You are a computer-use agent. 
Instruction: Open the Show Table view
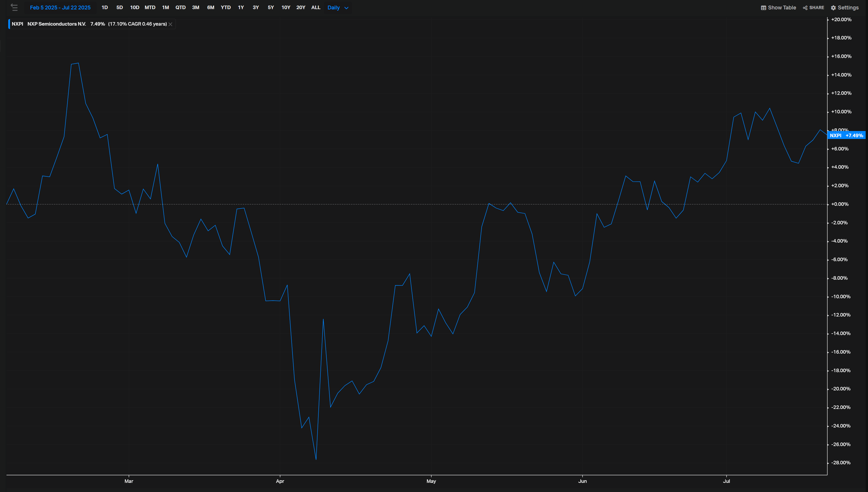coord(778,7)
